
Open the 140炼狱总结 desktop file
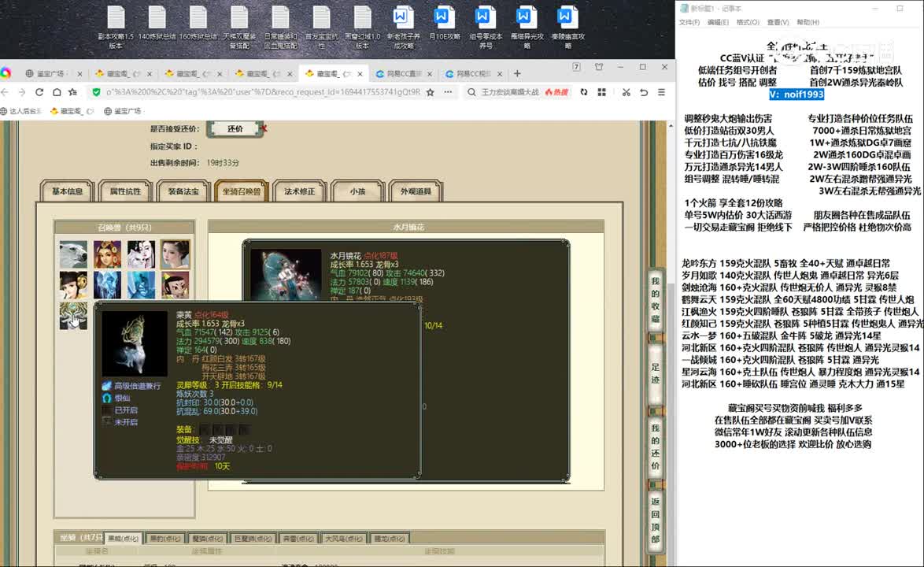pos(157,24)
